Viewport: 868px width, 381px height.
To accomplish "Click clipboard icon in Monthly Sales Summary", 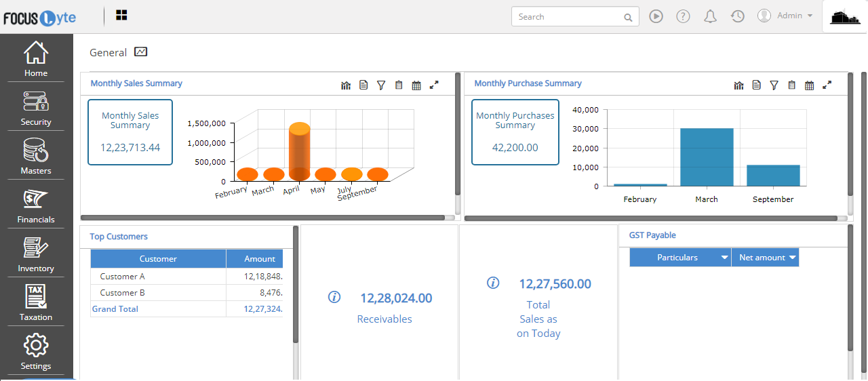I will pyautogui.click(x=399, y=85).
